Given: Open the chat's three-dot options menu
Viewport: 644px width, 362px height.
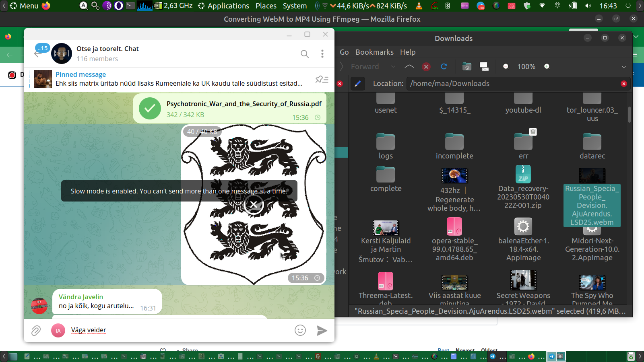Looking at the screenshot, I should coord(322,54).
